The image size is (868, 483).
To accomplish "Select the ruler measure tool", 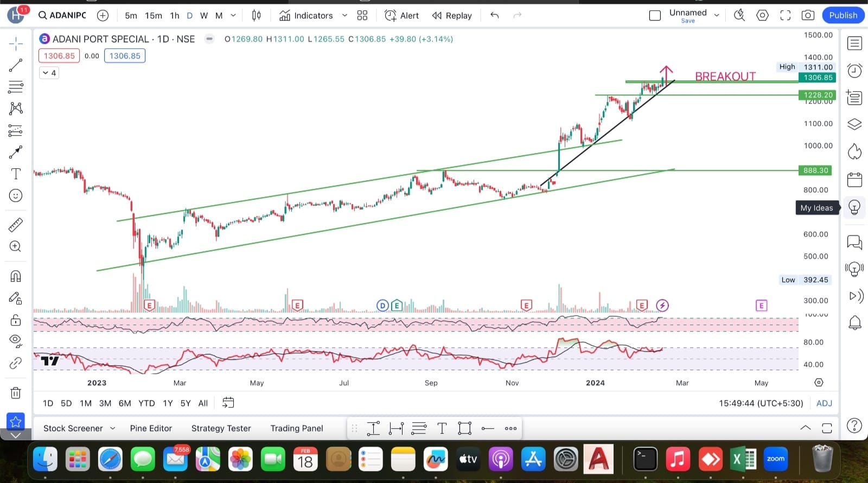I will pos(16,224).
